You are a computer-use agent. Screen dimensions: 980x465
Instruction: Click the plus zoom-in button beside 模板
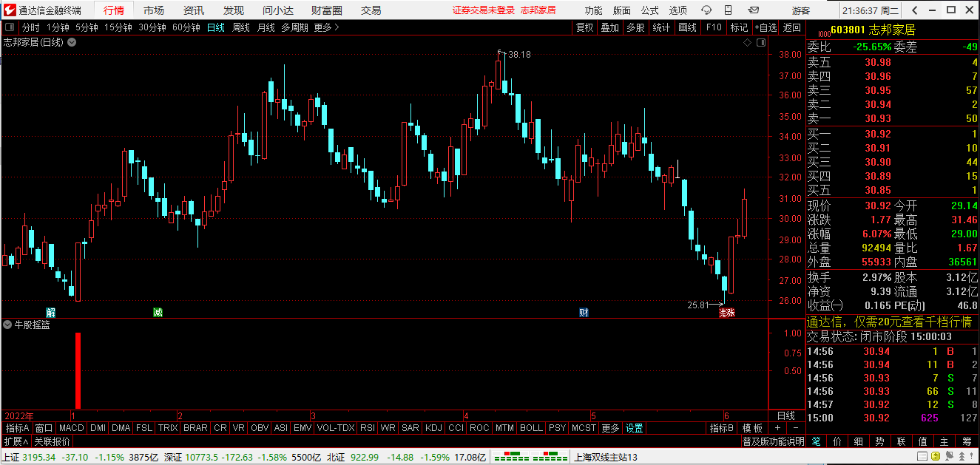pyautogui.click(x=777, y=428)
